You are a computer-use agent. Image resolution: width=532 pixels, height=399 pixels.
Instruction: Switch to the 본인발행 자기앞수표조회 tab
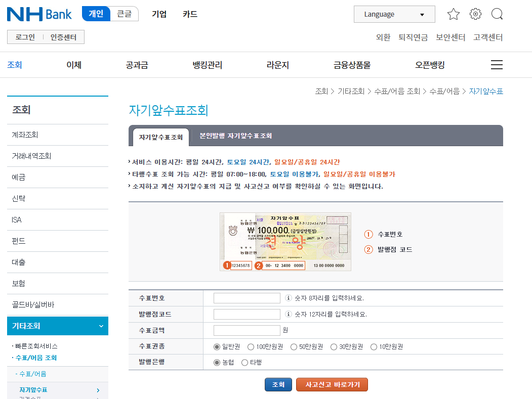coord(236,136)
